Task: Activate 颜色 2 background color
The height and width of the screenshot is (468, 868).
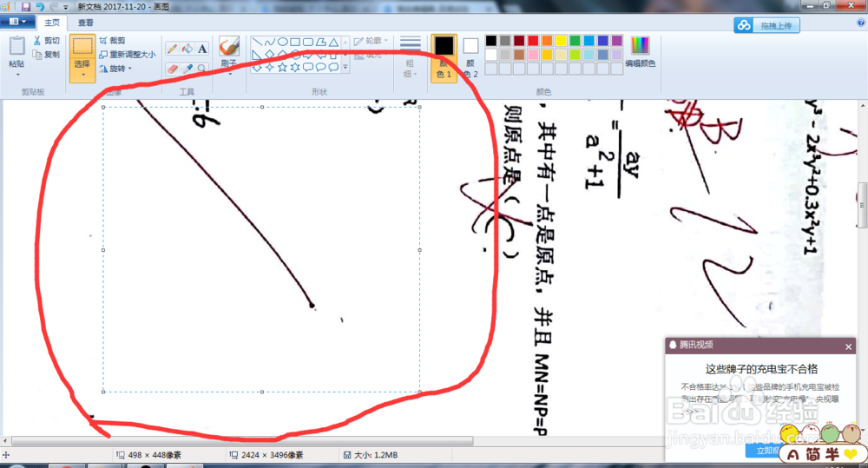Action: (470, 58)
